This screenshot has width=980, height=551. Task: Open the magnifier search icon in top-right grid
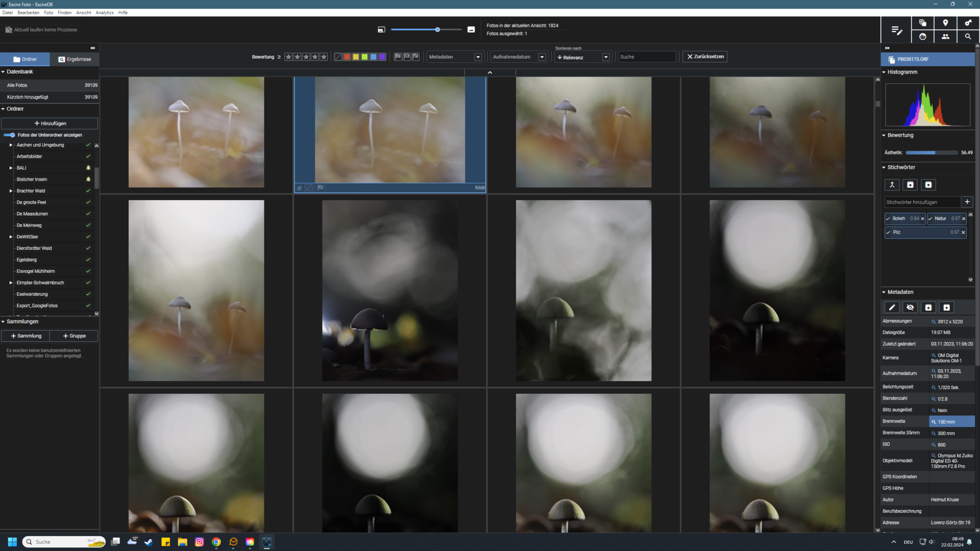(x=968, y=36)
